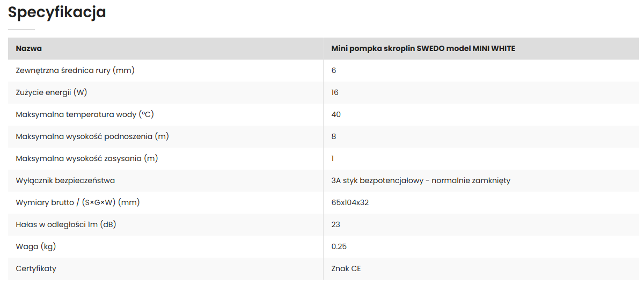
Task: Click the Zużycie energii (W) label
Action: pyautogui.click(x=52, y=92)
